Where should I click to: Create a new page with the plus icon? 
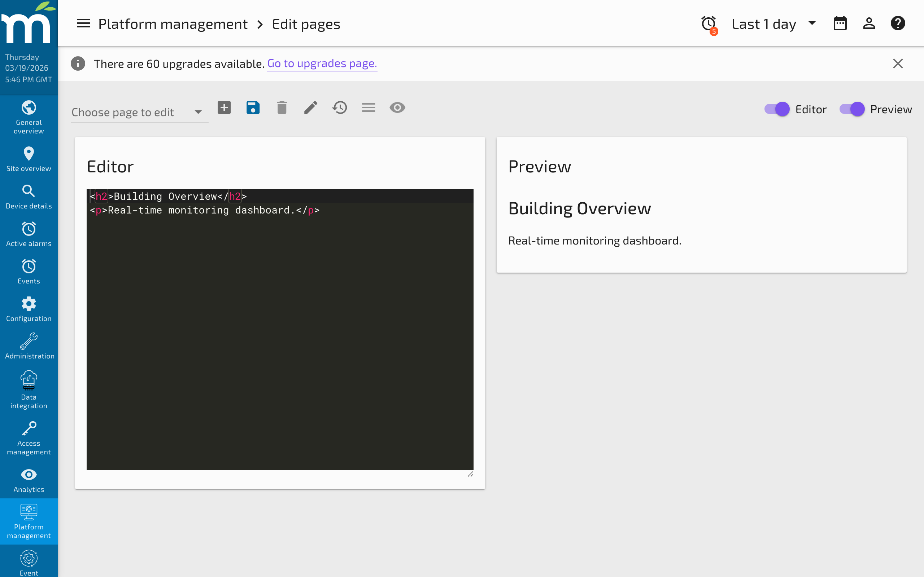224,107
